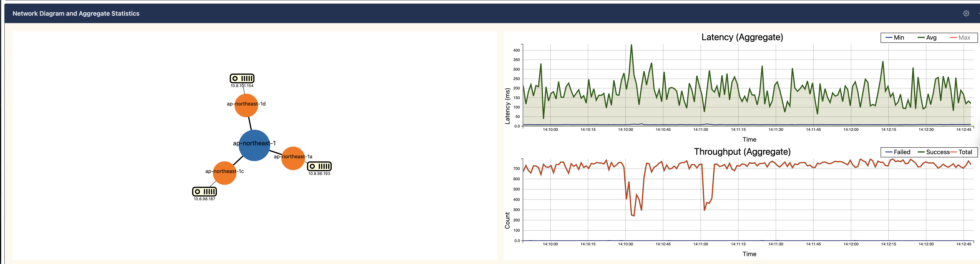Select server icon labeled 10.8.98.187

pyautogui.click(x=205, y=191)
